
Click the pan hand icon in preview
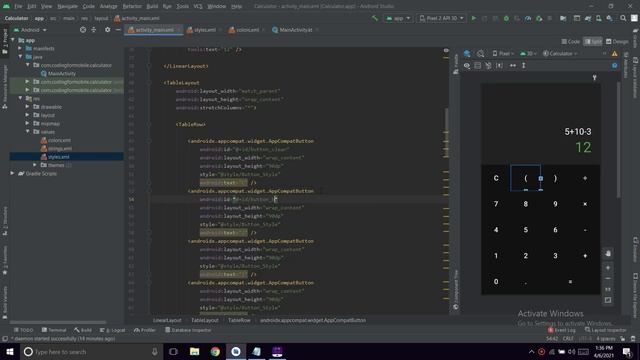pyautogui.click(x=608, y=253)
